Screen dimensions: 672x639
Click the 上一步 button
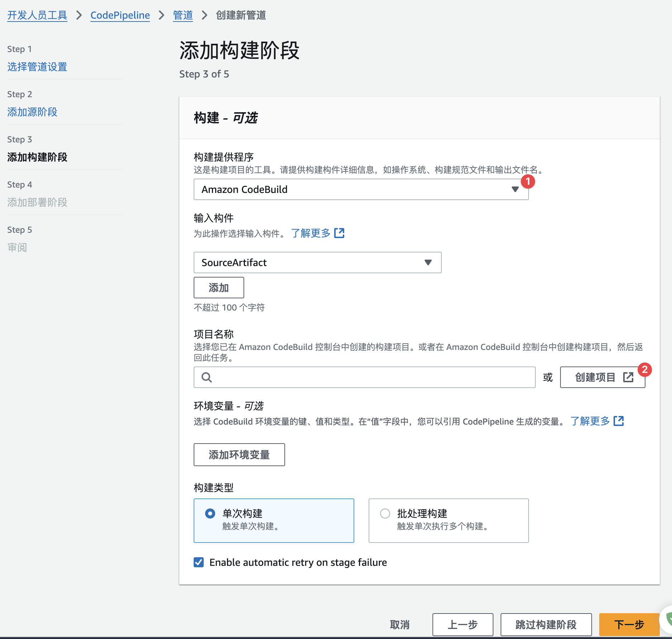pyautogui.click(x=463, y=625)
